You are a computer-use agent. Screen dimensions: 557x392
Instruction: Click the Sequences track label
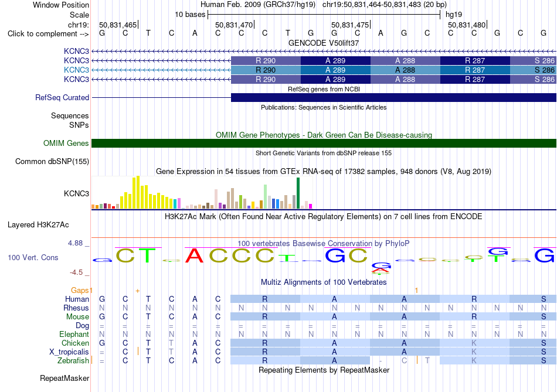tap(70, 116)
